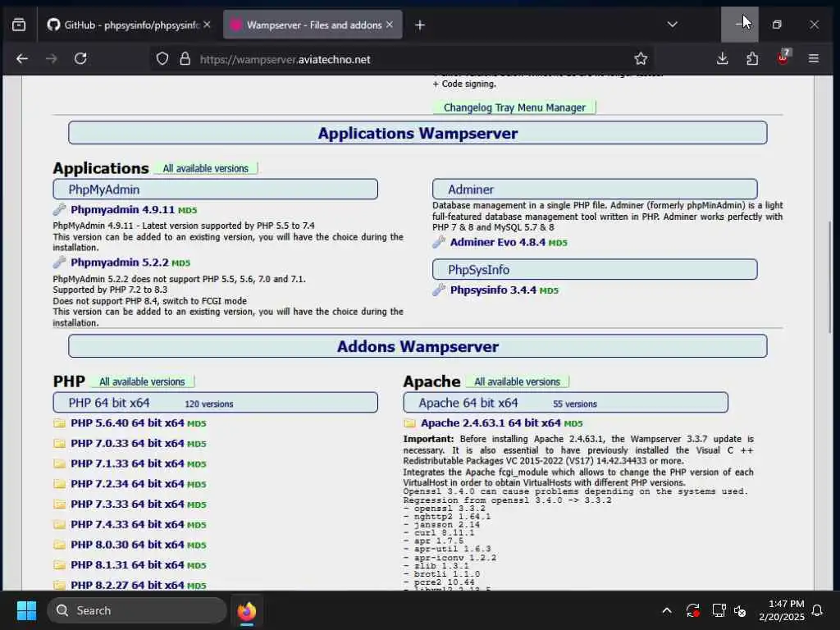Open PHP All available versions

coord(142,382)
